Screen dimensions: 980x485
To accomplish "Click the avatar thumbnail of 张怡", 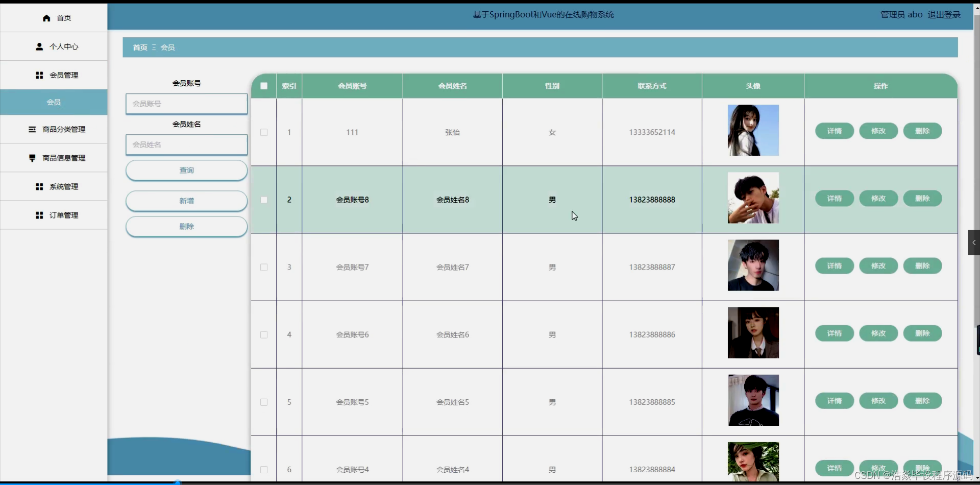I will click(x=753, y=130).
